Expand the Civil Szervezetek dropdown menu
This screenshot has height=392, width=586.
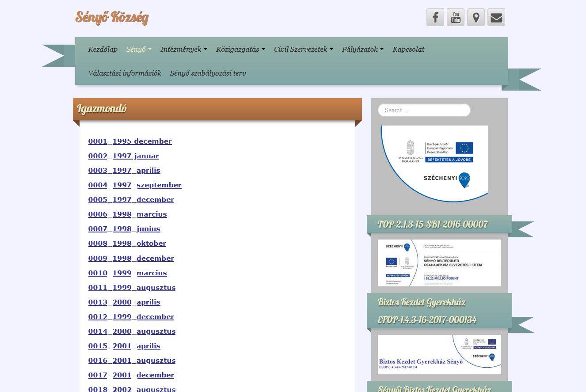[304, 49]
